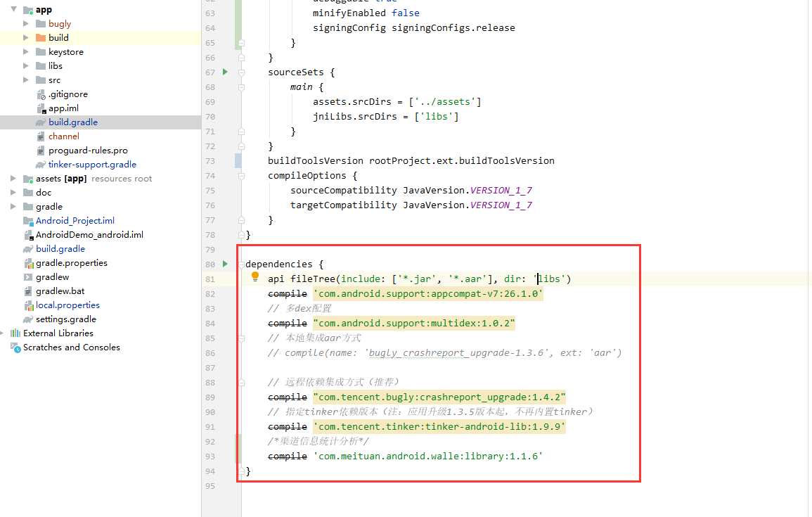Expand the keystore folder arrow
This screenshot has width=812, height=517.
pyautogui.click(x=26, y=51)
